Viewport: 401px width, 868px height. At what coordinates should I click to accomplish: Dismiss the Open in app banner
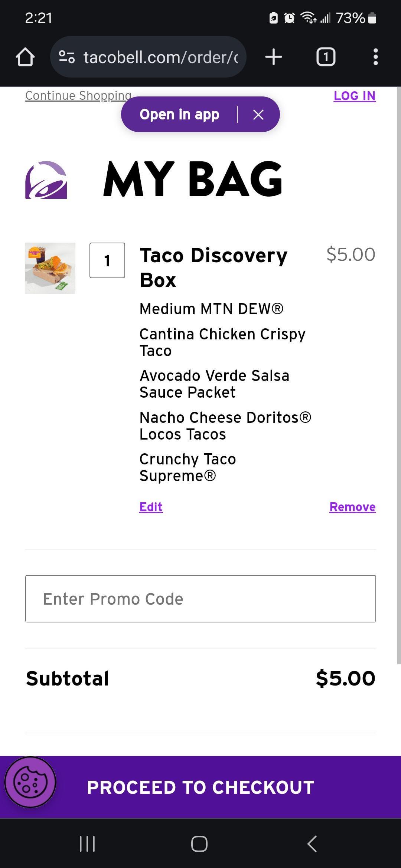(258, 115)
